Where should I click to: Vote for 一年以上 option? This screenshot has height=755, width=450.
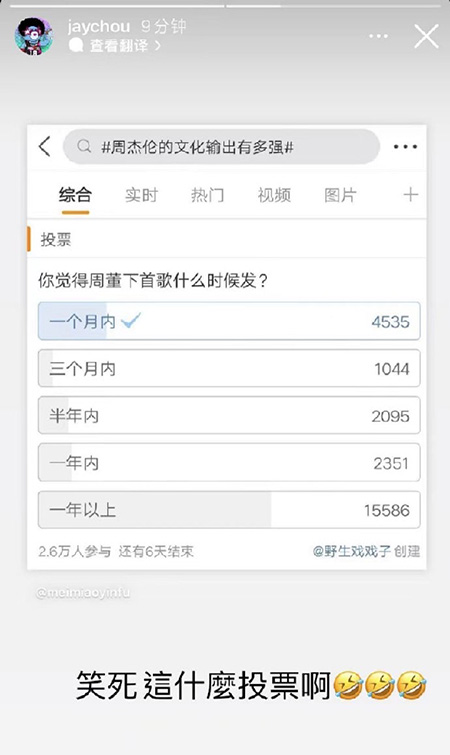click(229, 510)
